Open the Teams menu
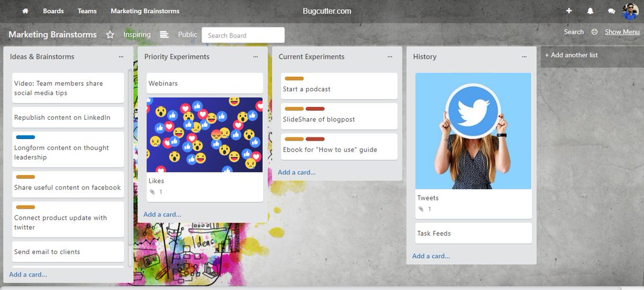Screen dimensions: 644x290 87,11
